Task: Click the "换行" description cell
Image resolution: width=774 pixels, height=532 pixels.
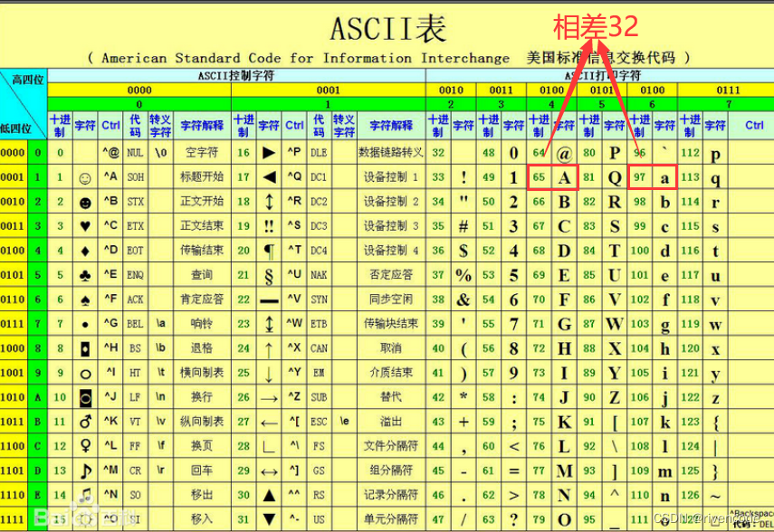Action: tap(201, 397)
